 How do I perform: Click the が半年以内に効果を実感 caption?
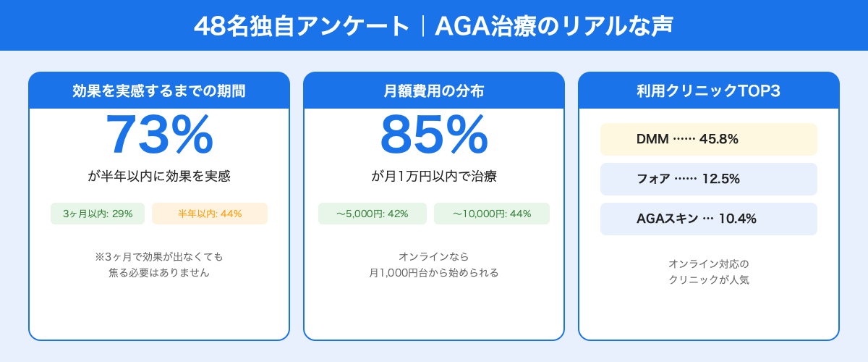[159, 176]
